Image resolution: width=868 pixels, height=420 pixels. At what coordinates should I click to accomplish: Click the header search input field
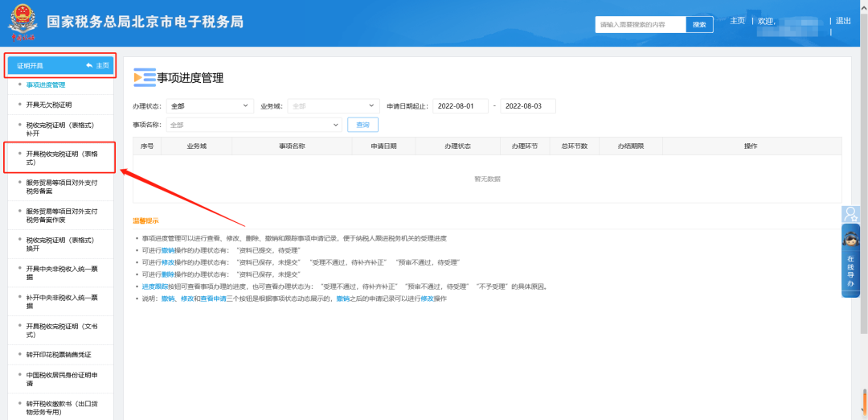click(x=641, y=25)
